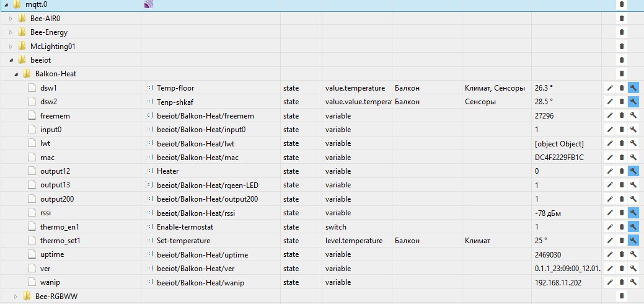The width and height of the screenshot is (644, 304).
Task: Click the Tenp-shkaf name cell
Action: 176,102
